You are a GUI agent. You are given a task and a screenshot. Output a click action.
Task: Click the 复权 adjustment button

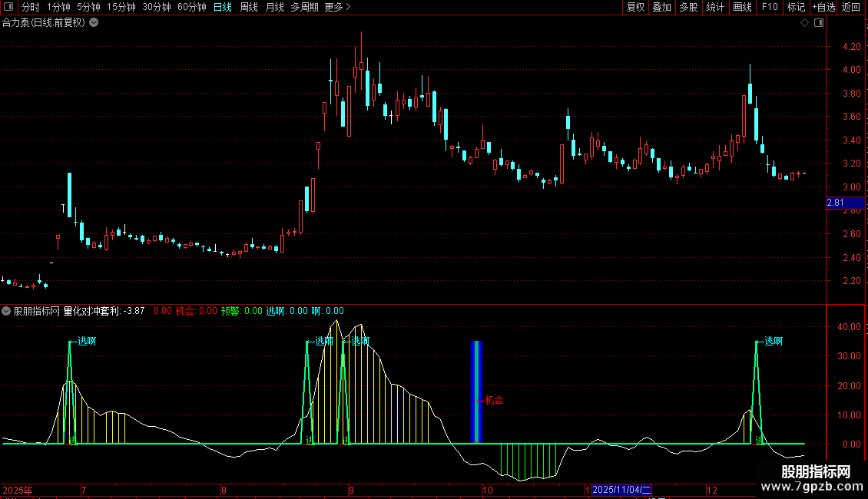635,7
